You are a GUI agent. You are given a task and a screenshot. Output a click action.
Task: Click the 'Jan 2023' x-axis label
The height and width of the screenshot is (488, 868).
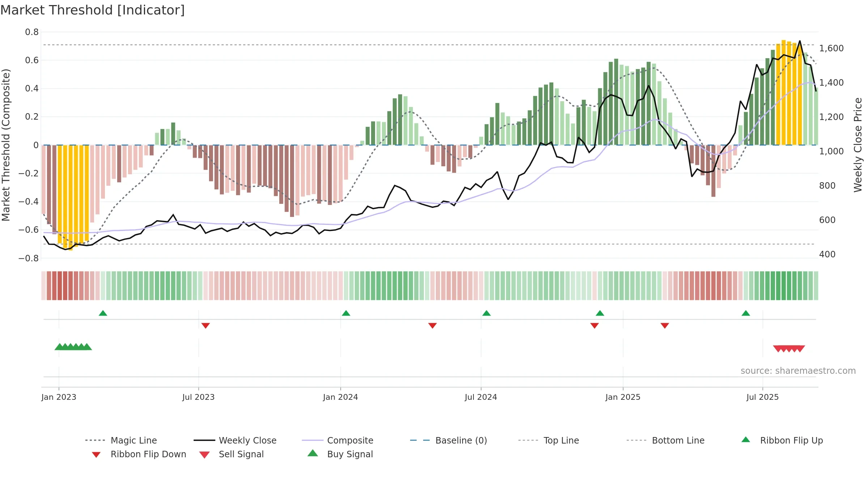click(59, 397)
